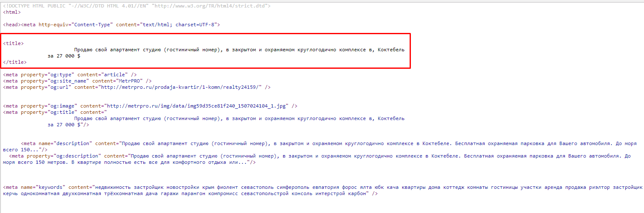The width and height of the screenshot is (644, 213).
Task: Click the "за 27 000 $" text in og:title
Action: 64,125
